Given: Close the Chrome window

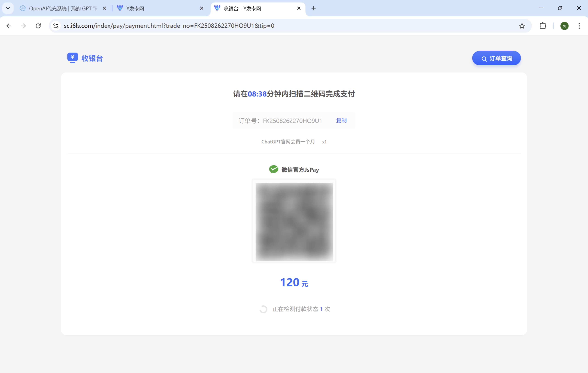Looking at the screenshot, I should click(x=579, y=8).
